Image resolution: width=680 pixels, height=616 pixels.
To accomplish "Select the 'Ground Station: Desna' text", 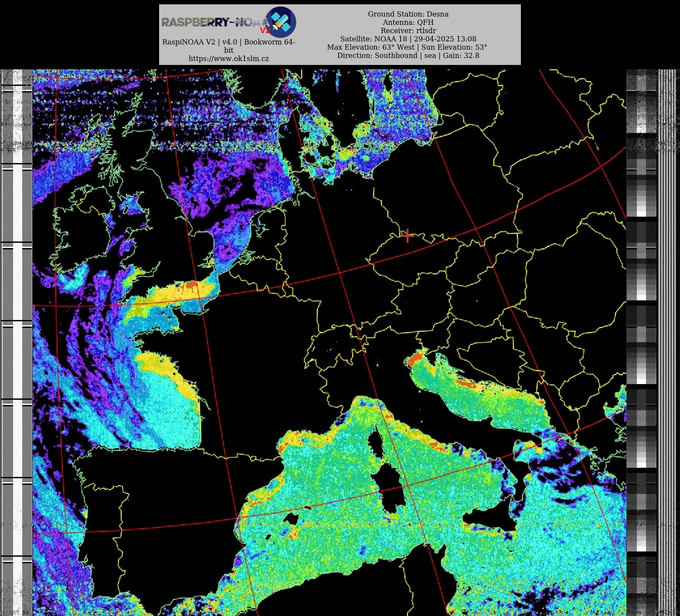I will click(x=408, y=14).
